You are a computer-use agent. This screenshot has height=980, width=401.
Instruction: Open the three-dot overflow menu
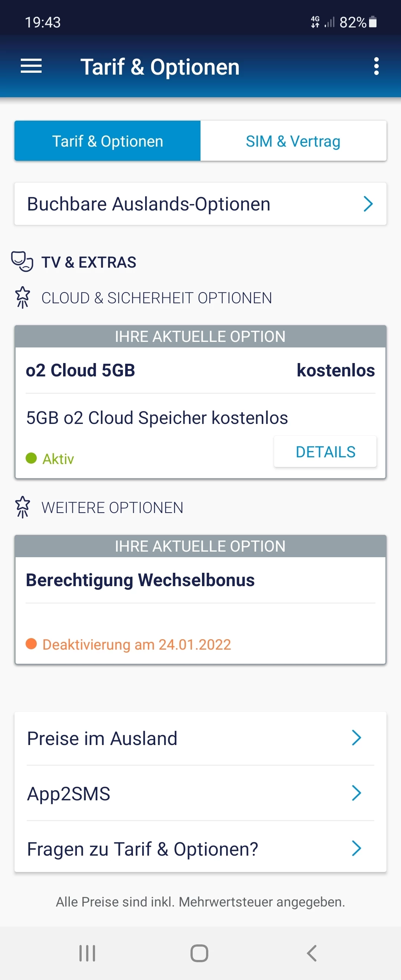[376, 66]
